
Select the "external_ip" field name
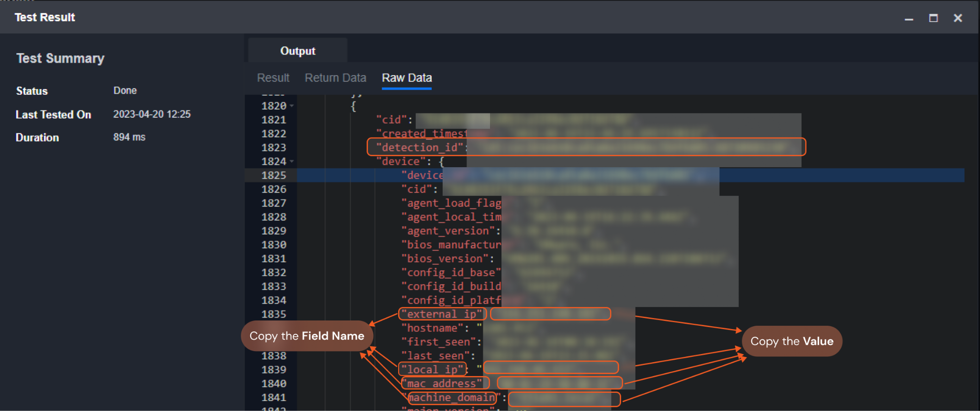(442, 314)
